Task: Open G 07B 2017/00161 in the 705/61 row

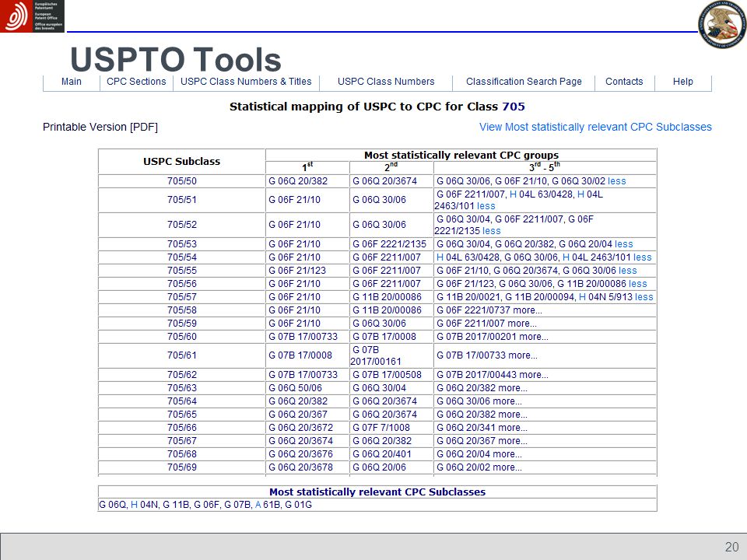Action: click(x=376, y=355)
